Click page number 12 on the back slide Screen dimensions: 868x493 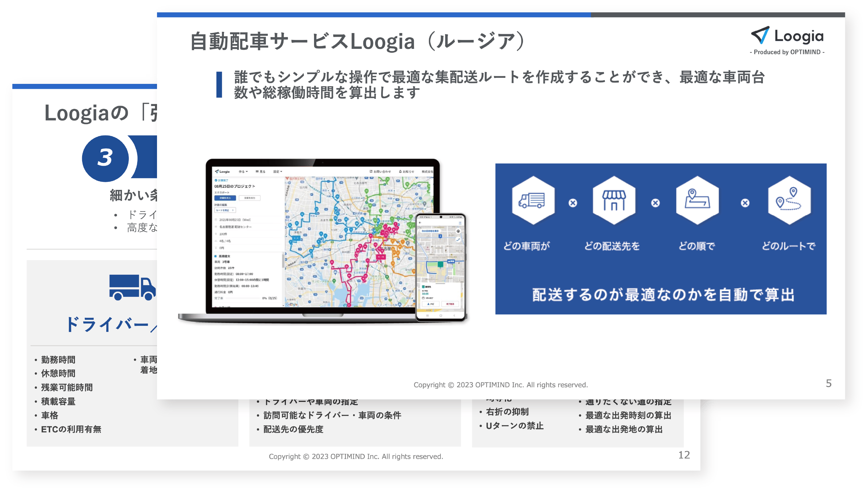point(684,455)
